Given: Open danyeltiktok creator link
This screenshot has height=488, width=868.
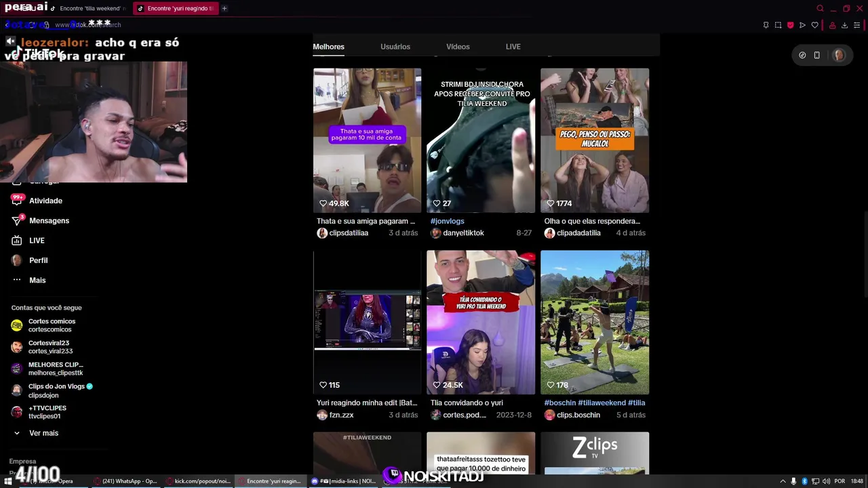Looking at the screenshot, I should point(463,233).
